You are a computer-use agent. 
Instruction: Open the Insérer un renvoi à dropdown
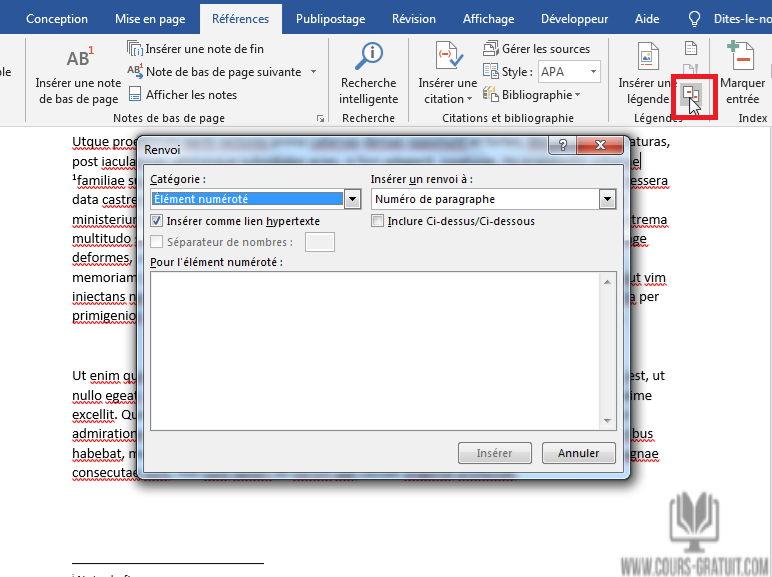click(x=607, y=199)
